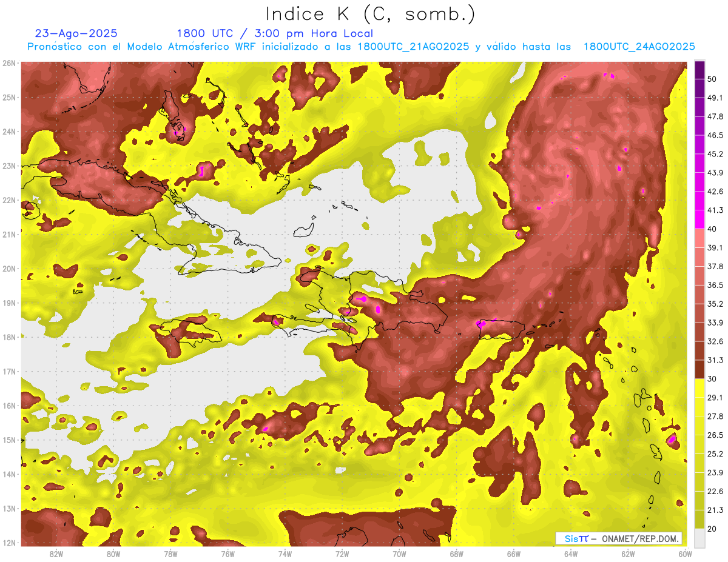Click the longitude label '72W'
Image resolution: width=728 pixels, height=562 pixels.
[342, 554]
